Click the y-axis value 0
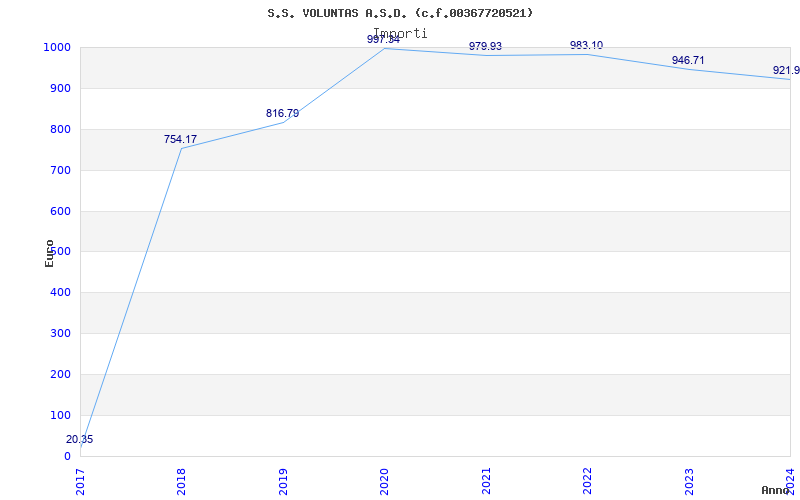Viewport: 800px width, 500px height. coord(67,456)
